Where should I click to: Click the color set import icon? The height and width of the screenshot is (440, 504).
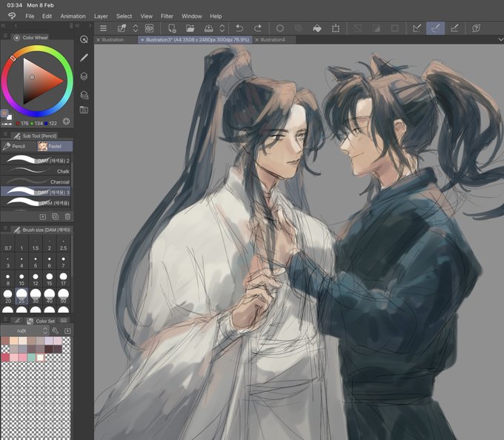point(67,331)
